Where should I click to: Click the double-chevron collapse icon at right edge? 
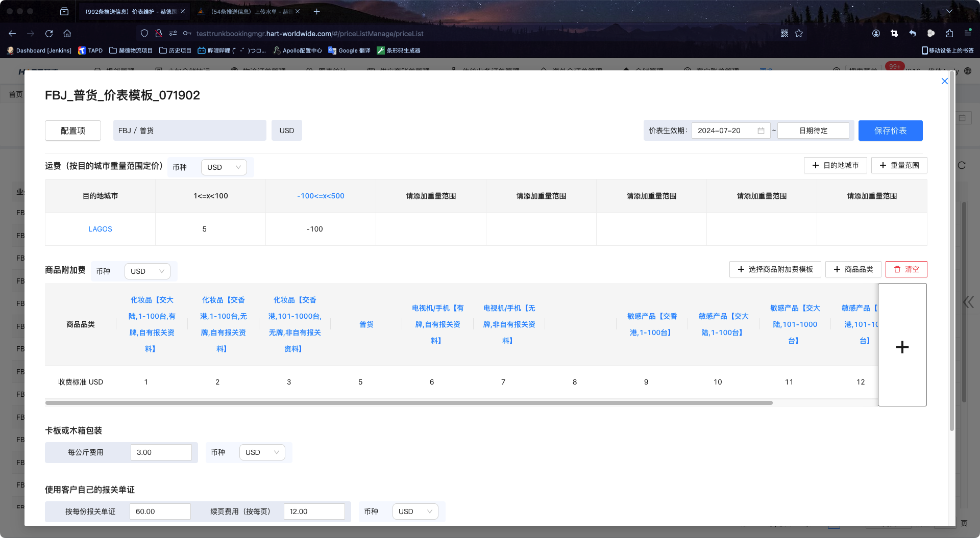[968, 302]
